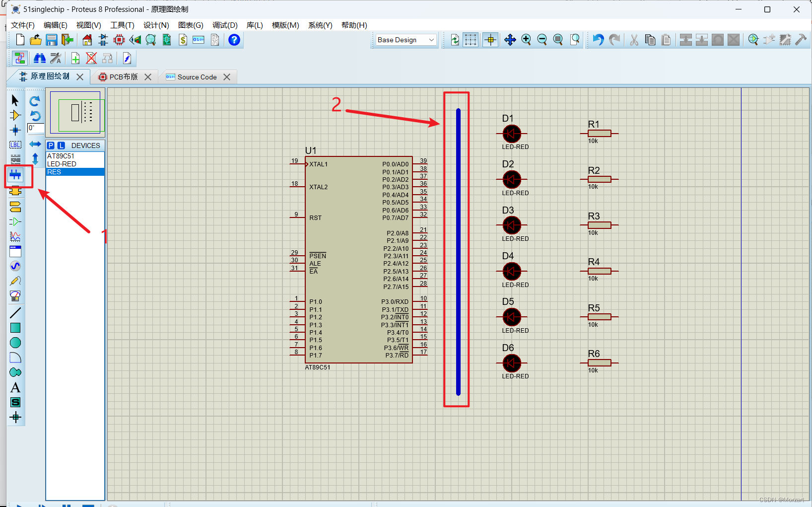Toggle the grid display icon
This screenshot has width=812, height=507.
(x=471, y=40)
